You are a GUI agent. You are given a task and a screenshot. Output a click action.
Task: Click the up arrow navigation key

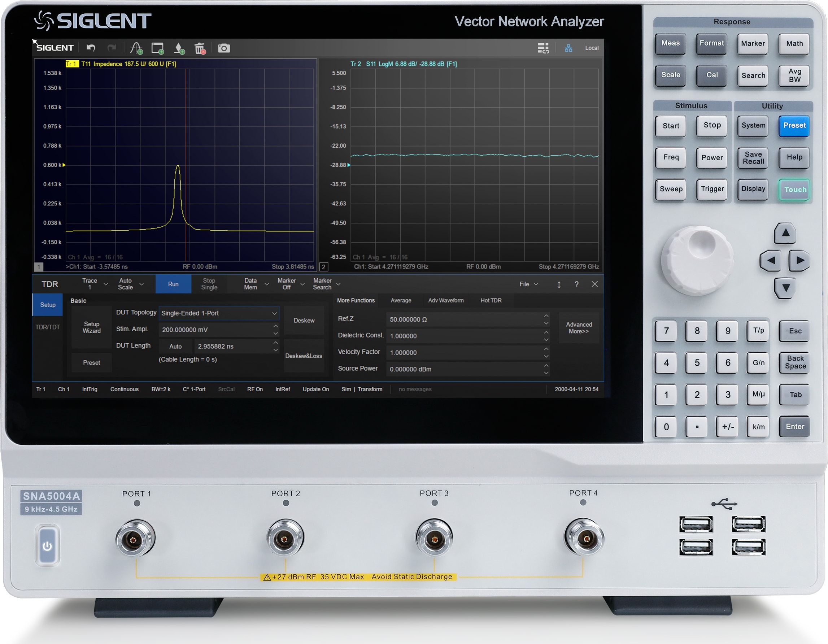(x=785, y=233)
